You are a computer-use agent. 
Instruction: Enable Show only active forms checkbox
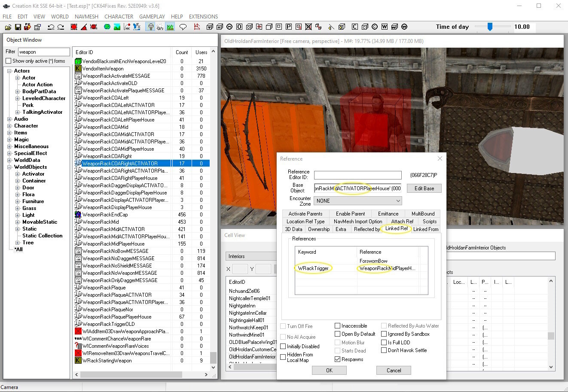[x=8, y=61]
